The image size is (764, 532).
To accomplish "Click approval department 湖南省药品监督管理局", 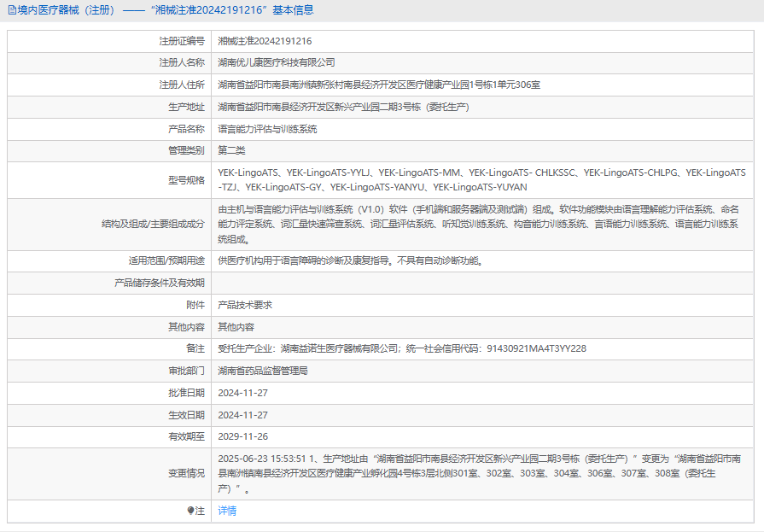I will 263,371.
